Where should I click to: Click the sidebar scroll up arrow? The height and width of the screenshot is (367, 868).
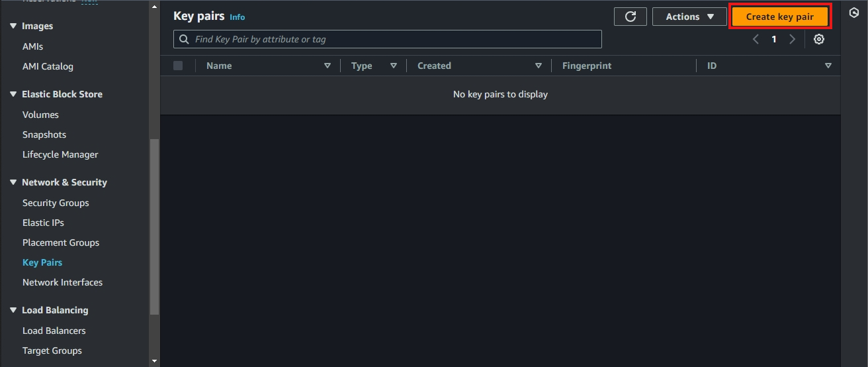(155, 6)
